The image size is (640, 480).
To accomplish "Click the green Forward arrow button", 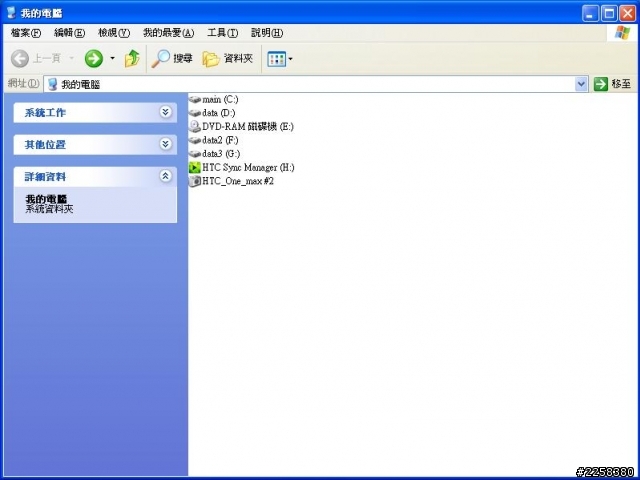I will [94, 59].
